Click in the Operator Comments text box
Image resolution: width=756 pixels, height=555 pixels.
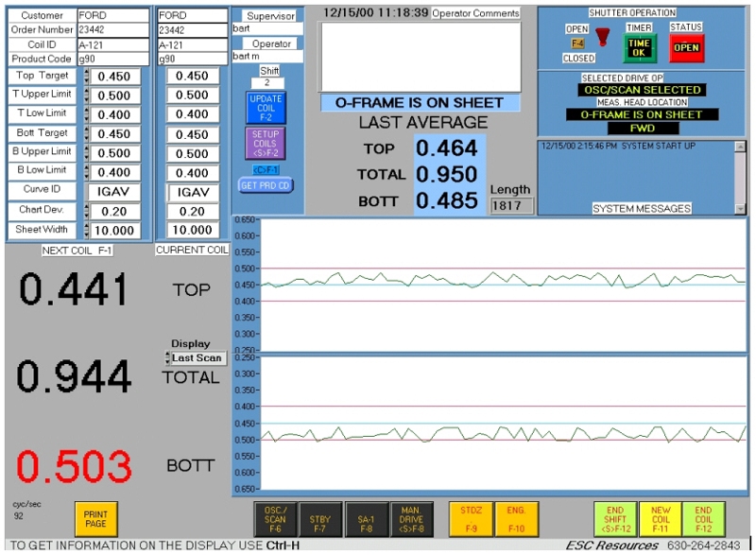pos(420,56)
